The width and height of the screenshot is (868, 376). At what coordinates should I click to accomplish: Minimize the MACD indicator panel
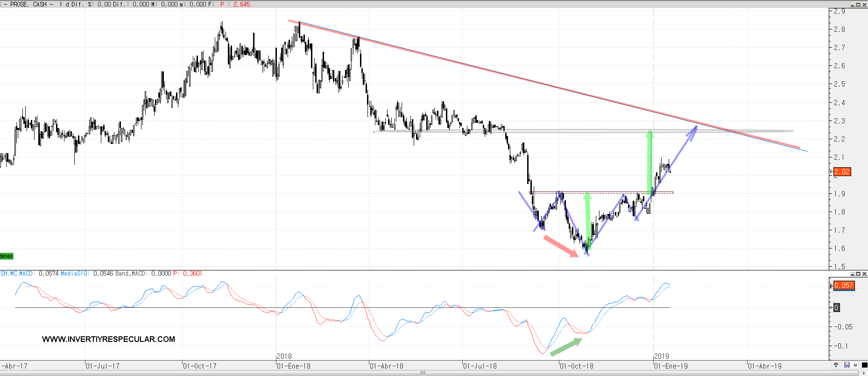tap(853, 274)
